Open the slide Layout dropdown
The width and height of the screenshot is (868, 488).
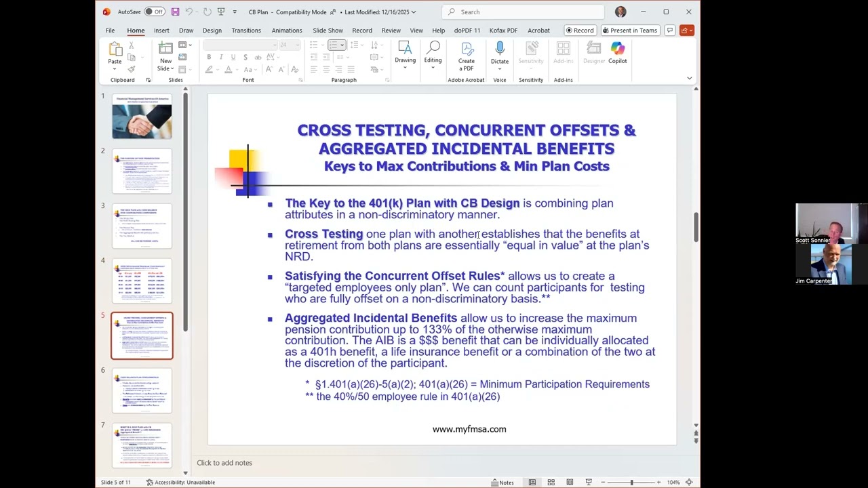(185, 45)
